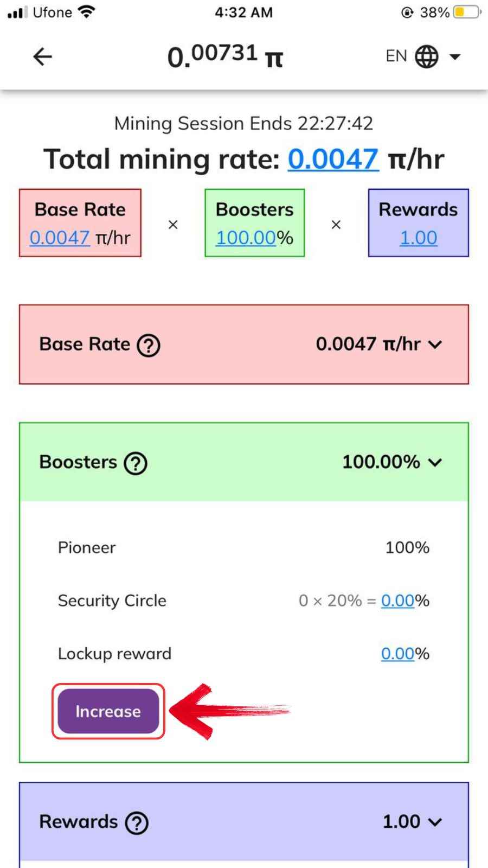Open the Rewards help question mark

137,823
